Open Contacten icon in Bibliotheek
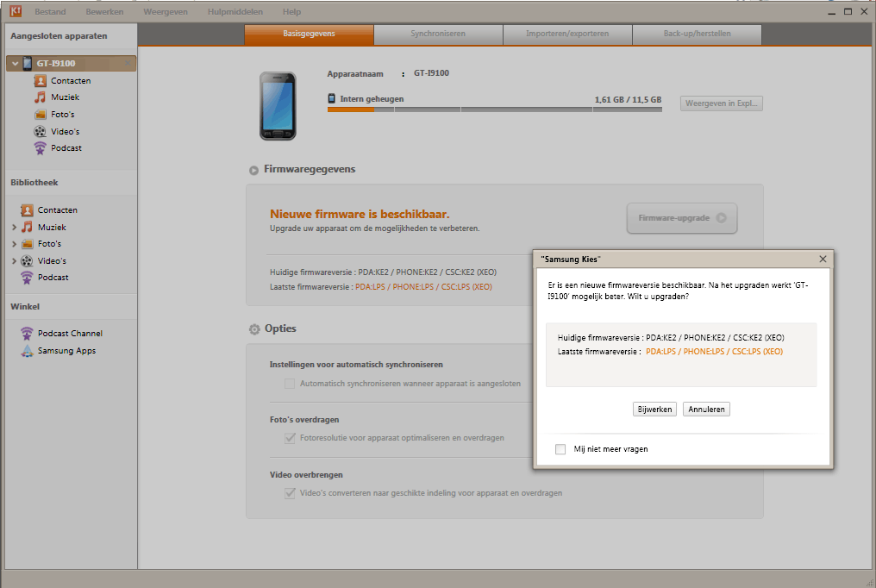The width and height of the screenshot is (876, 588). pos(27,210)
